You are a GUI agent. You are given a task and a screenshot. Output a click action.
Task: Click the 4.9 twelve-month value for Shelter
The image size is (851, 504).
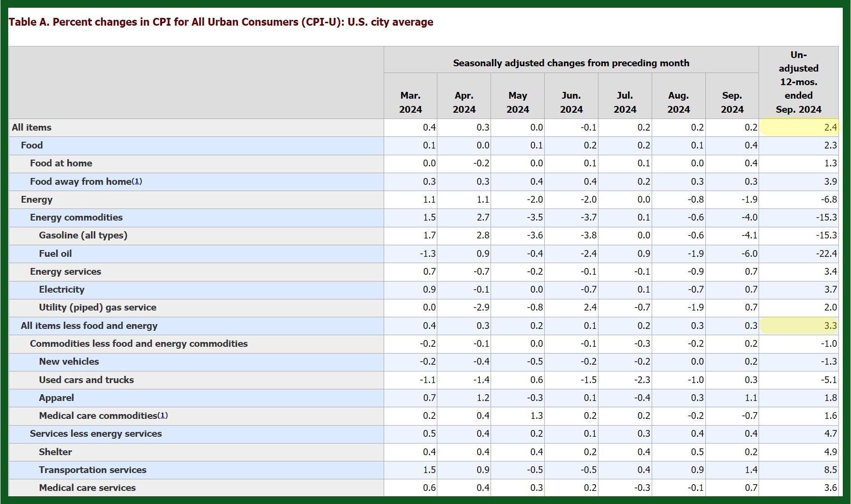830,452
